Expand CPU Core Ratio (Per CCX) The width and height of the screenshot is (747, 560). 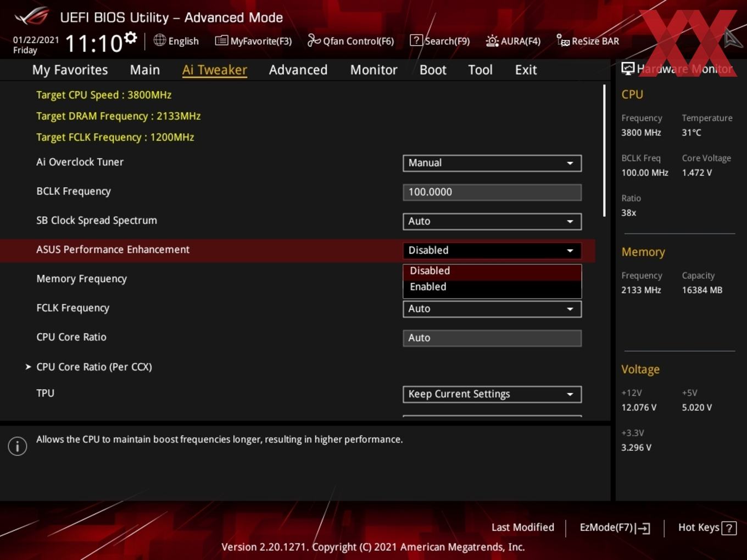(x=94, y=367)
